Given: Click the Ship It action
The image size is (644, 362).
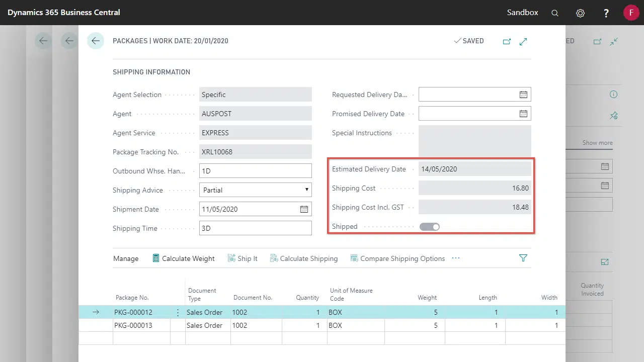Looking at the screenshot, I should (243, 258).
